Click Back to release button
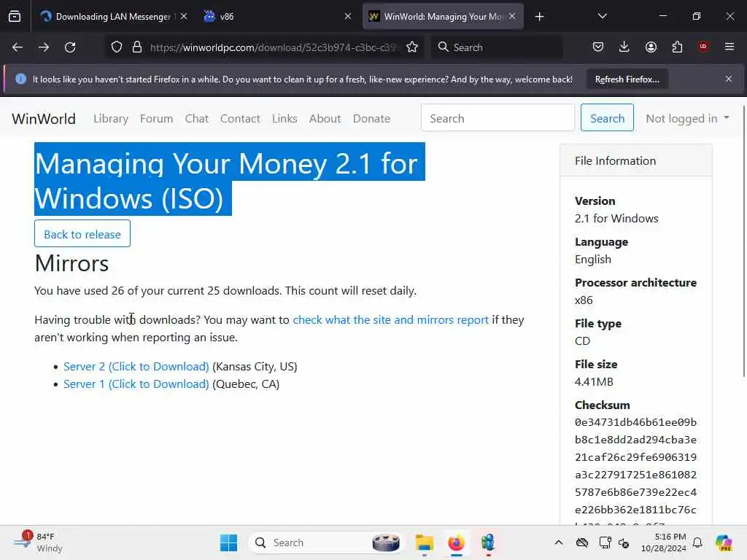 (82, 234)
